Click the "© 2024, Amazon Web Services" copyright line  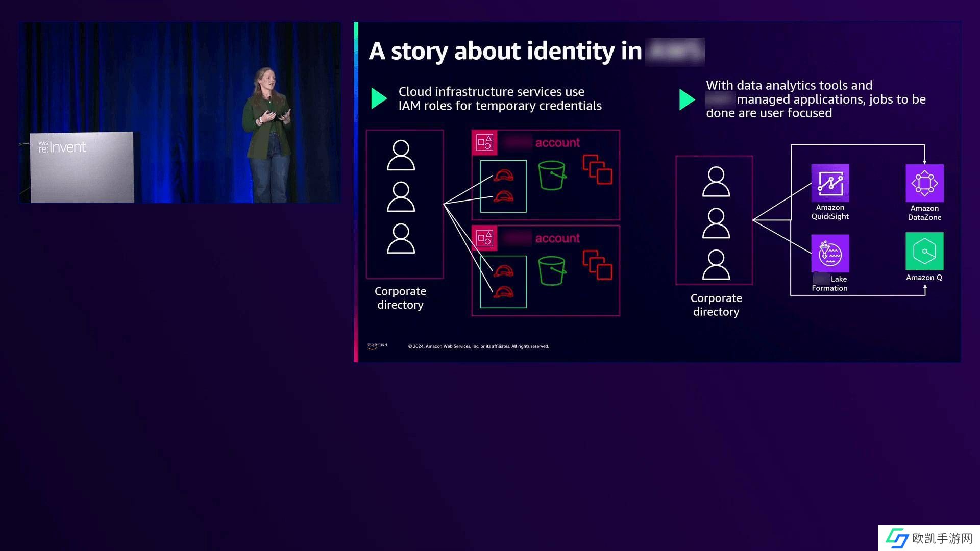(x=479, y=346)
